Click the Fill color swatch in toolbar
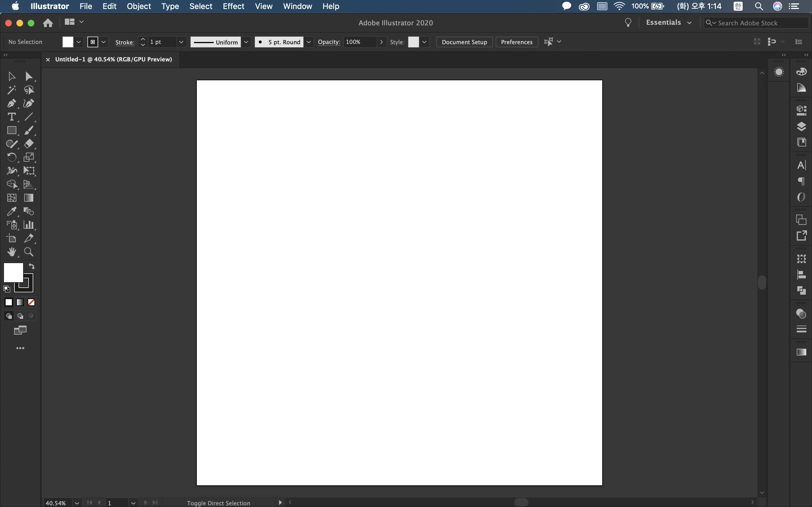 click(13, 272)
